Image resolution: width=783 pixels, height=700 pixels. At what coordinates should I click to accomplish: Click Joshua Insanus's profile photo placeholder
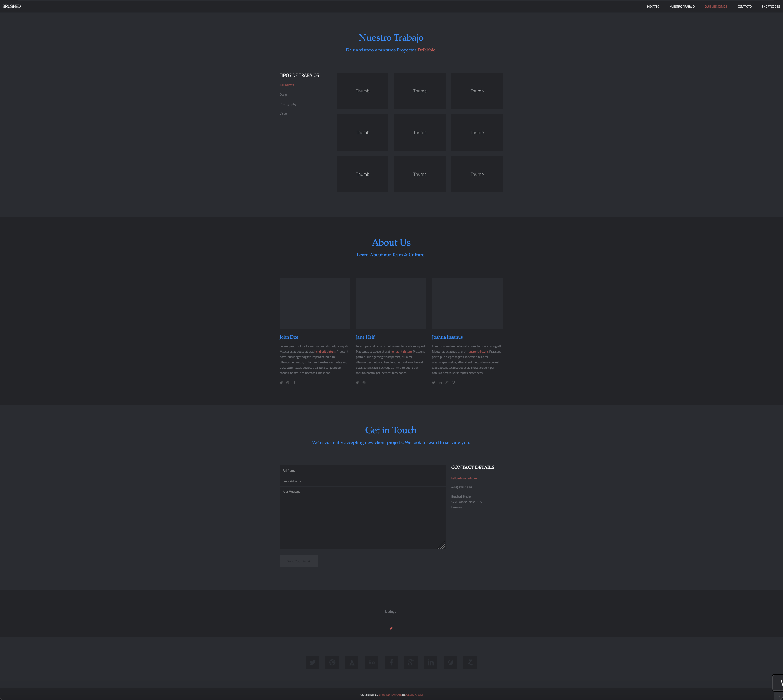coord(467,303)
